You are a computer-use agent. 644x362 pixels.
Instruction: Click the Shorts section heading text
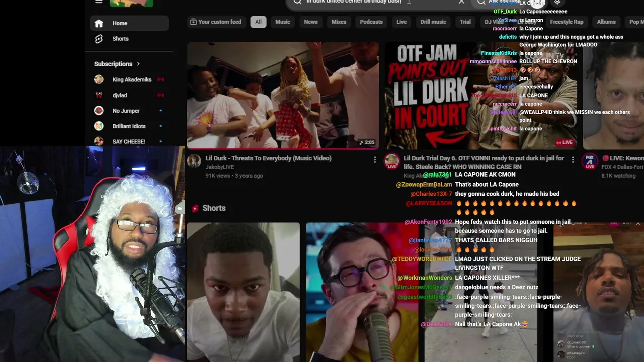[x=214, y=208]
